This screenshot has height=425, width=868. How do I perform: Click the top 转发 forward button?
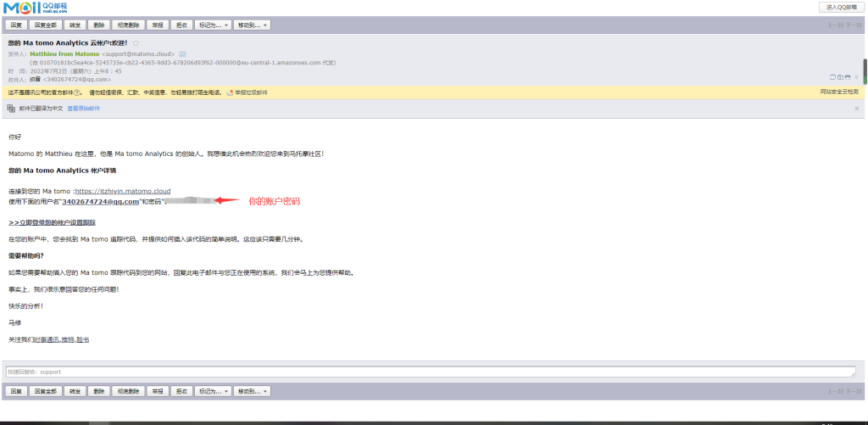point(76,25)
